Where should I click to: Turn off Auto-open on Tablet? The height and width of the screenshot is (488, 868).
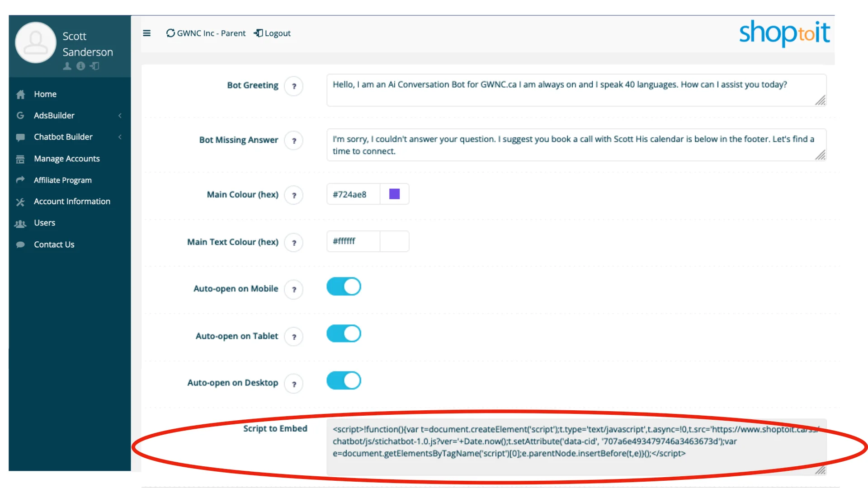pos(344,333)
